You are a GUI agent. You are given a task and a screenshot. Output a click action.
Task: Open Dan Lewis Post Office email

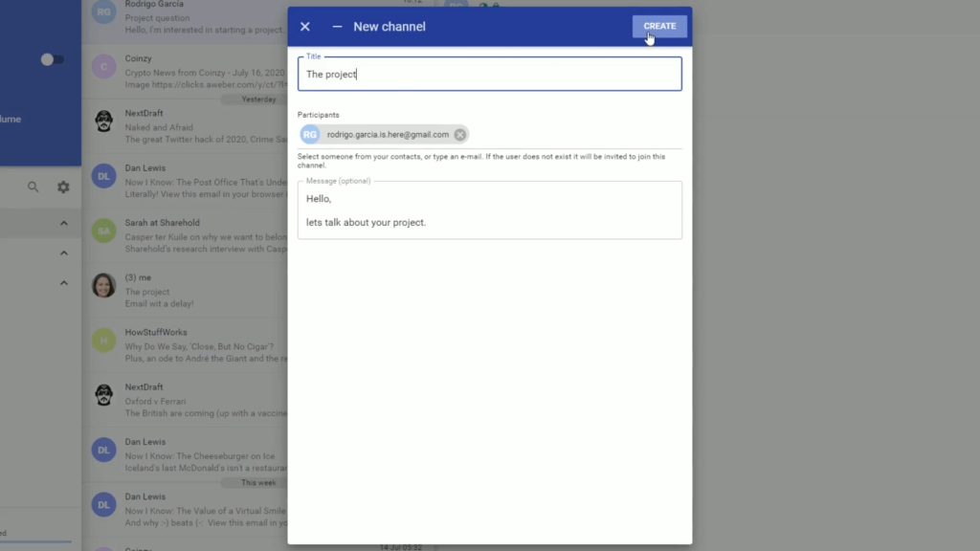click(x=191, y=181)
